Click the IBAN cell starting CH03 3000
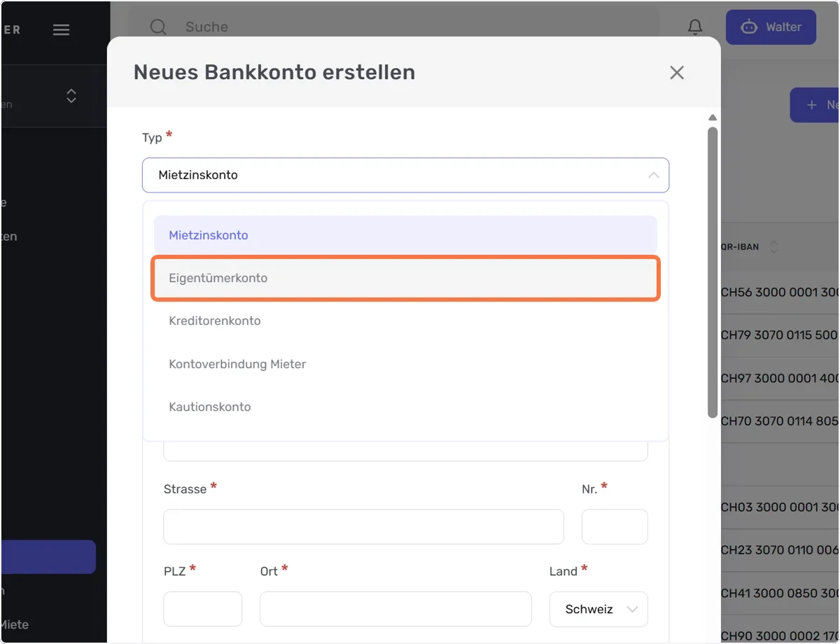The height and width of the screenshot is (644, 840). pyautogui.click(x=779, y=507)
